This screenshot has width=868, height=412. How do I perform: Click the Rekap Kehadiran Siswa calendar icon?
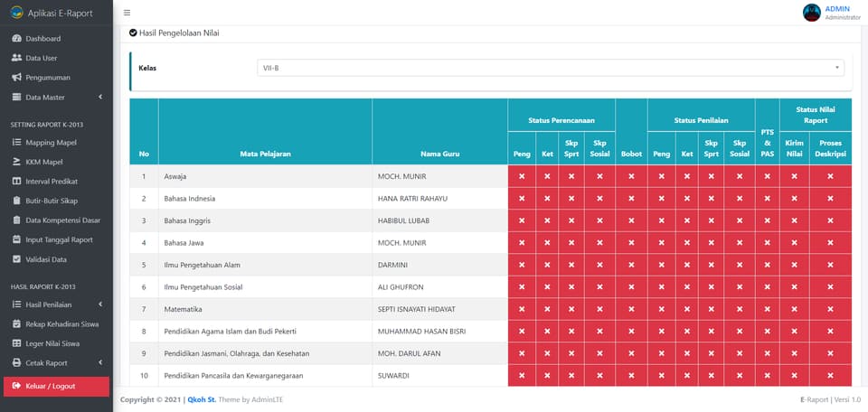(x=16, y=324)
